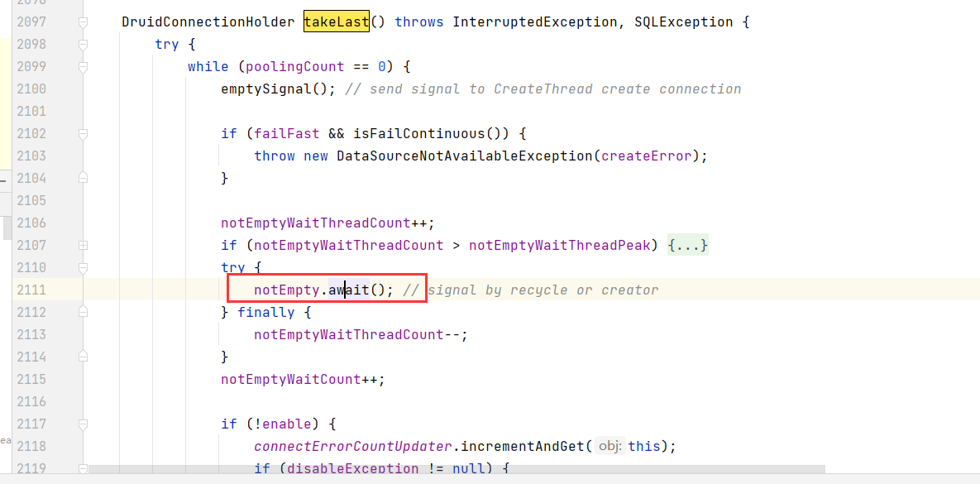Click the fold end marker at line 2104
The image size is (980, 484).
pos(84,178)
